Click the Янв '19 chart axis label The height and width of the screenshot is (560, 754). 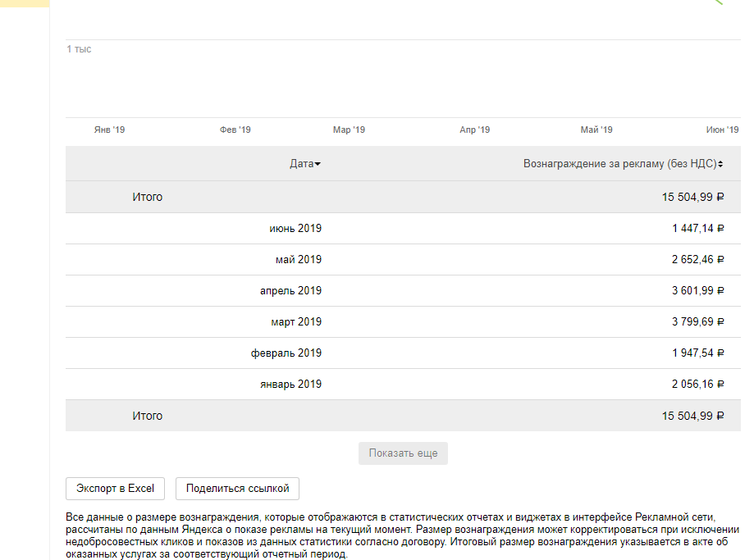click(109, 130)
